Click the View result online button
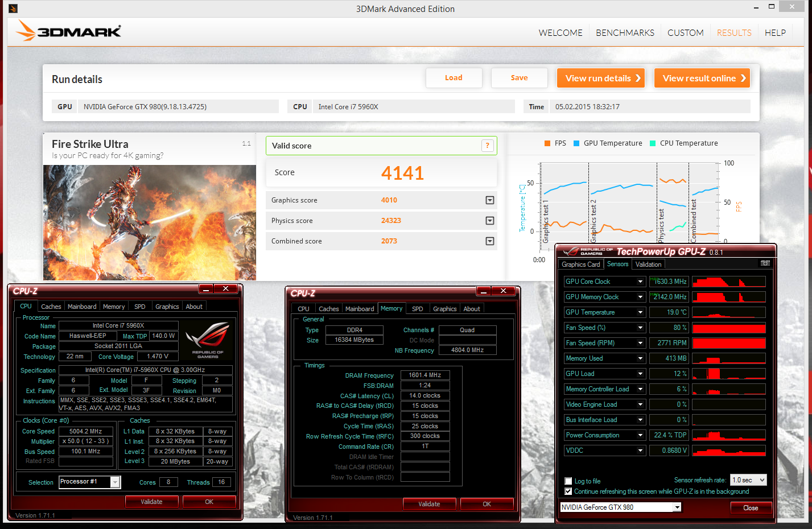Screen dimensions: 812x529 coord(702,78)
